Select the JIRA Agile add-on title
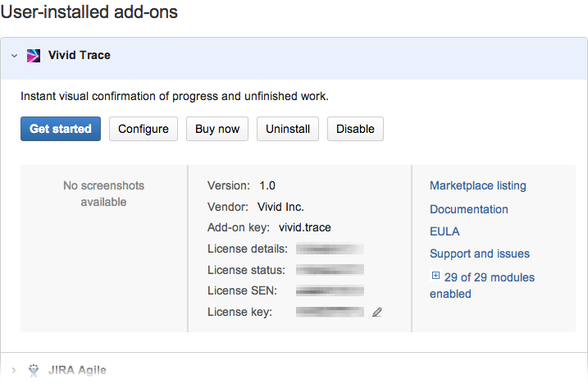Screen dimensions: 588x384 point(77,370)
